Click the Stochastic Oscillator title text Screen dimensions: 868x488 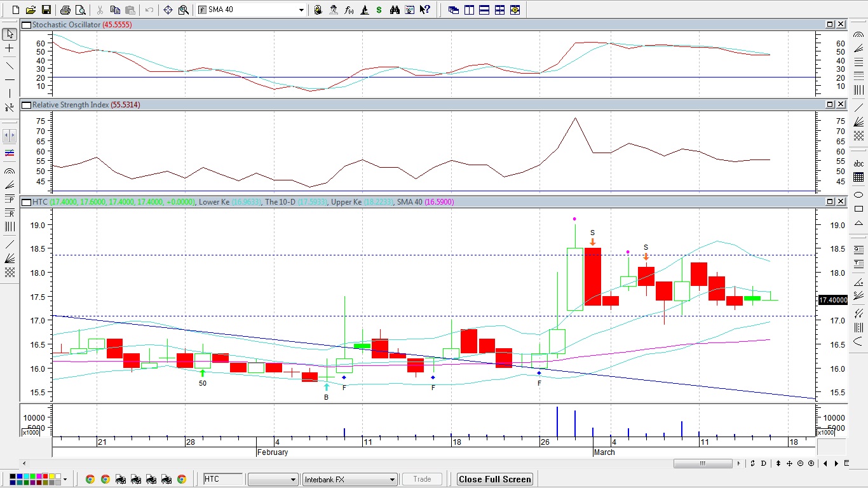67,24
